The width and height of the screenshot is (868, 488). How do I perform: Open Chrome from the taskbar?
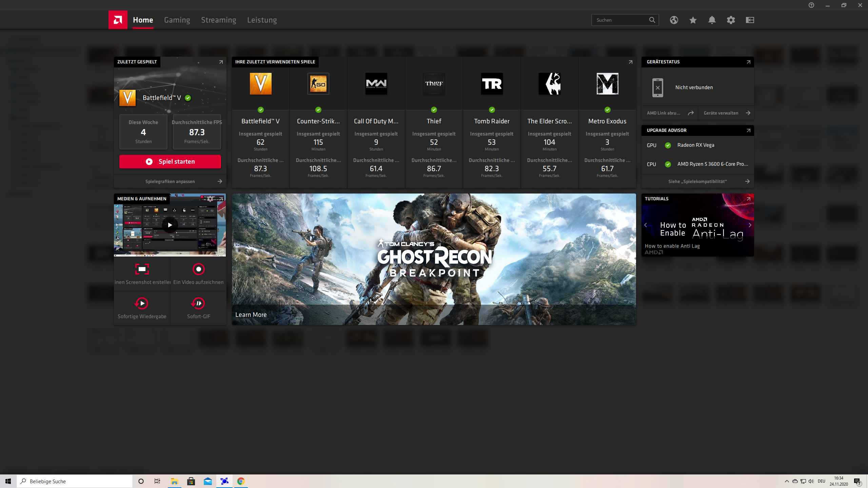click(241, 481)
